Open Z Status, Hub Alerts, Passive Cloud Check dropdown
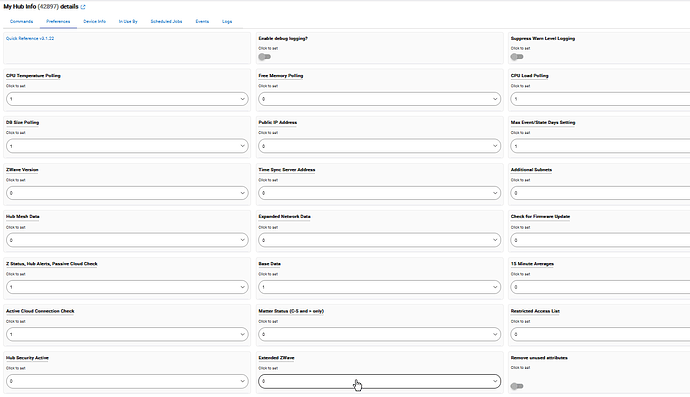This screenshot has width=690, height=397. point(127,287)
